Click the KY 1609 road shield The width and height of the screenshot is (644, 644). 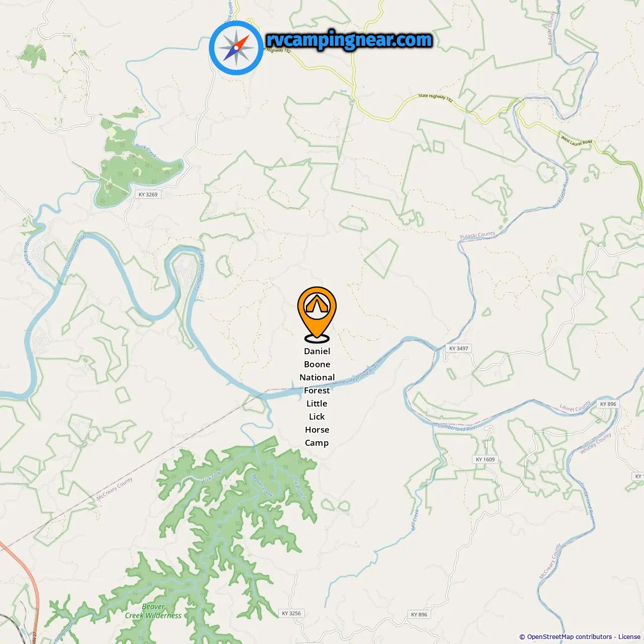coord(486,459)
